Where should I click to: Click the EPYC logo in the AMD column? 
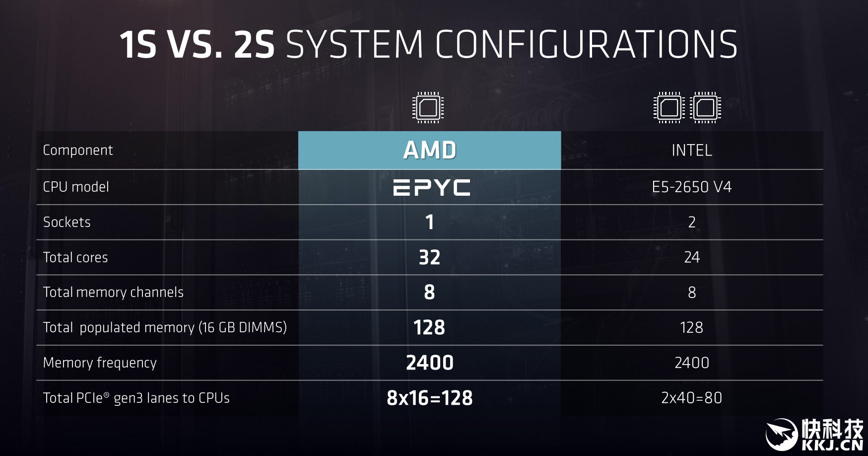431,188
